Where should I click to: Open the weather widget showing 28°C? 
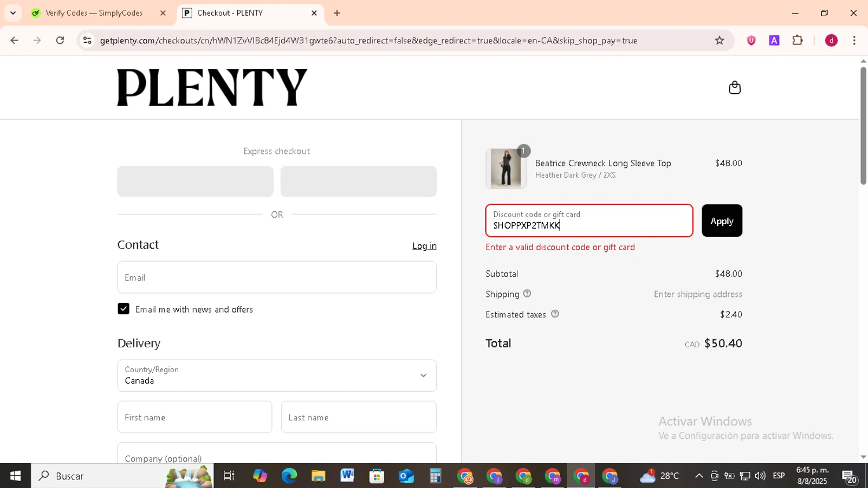point(660,476)
